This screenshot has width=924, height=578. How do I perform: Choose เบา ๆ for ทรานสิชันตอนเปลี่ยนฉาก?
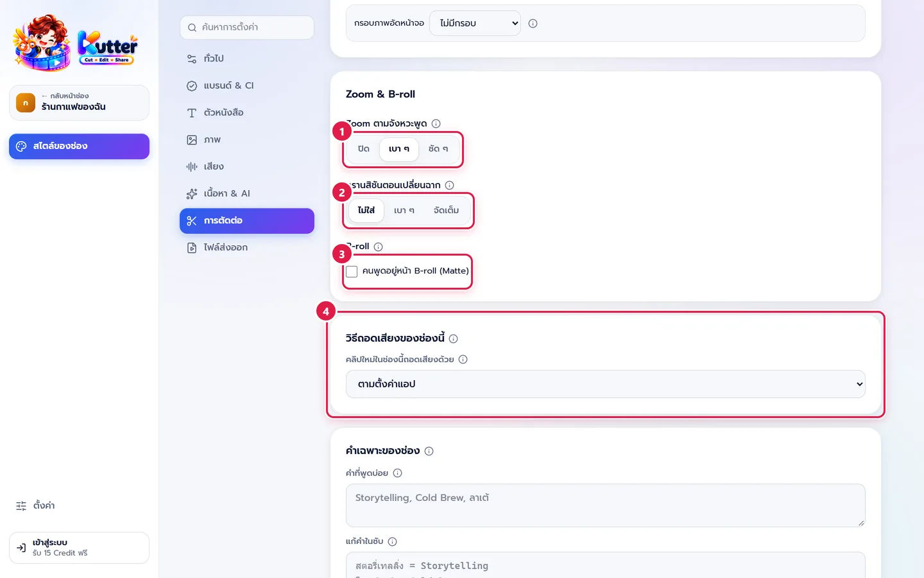pos(404,211)
